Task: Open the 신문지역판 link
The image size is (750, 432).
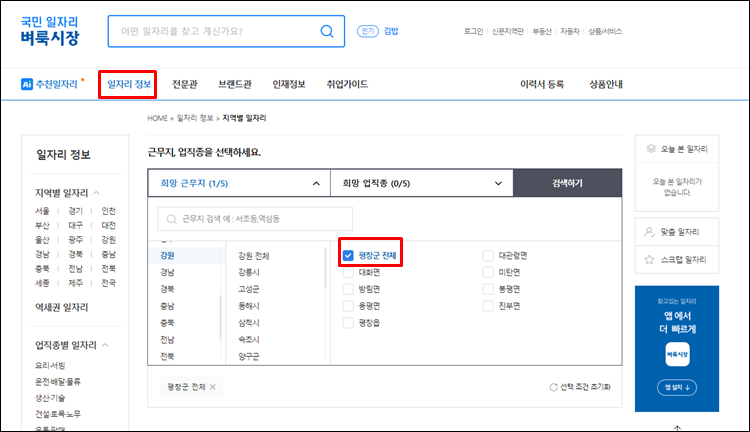Action: tap(508, 32)
